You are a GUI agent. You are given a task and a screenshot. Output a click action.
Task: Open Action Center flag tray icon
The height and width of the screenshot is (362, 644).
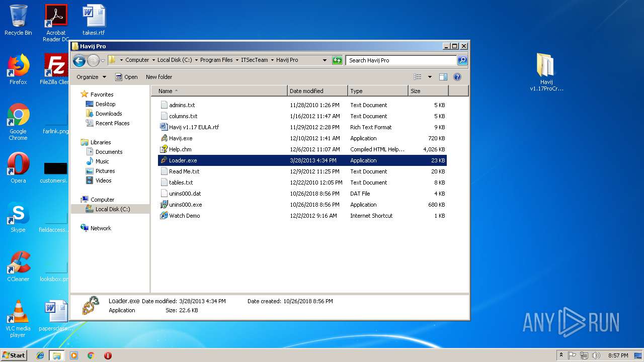[572, 355]
